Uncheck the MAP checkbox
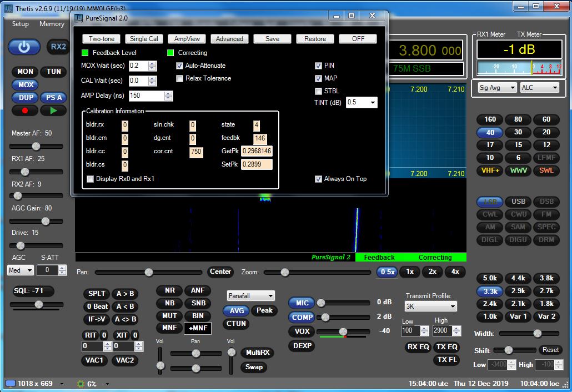 (318, 78)
